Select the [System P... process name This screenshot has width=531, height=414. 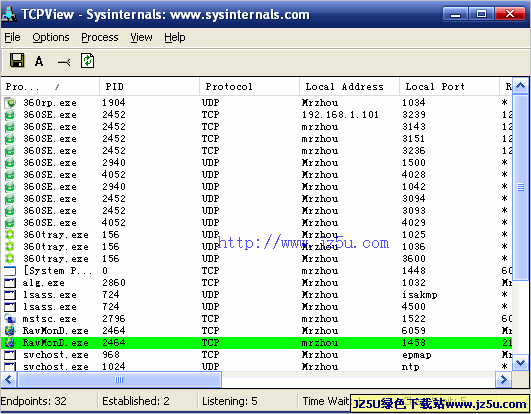coord(57,271)
